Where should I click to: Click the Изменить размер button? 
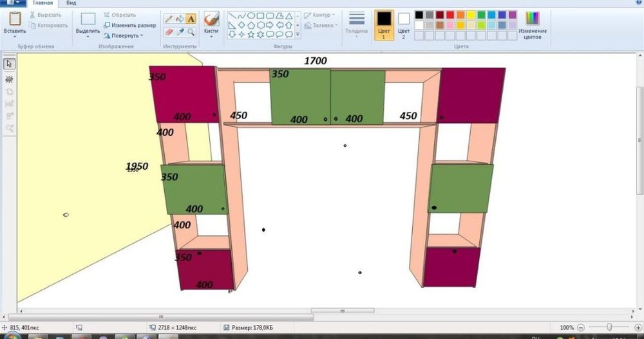pyautogui.click(x=130, y=26)
